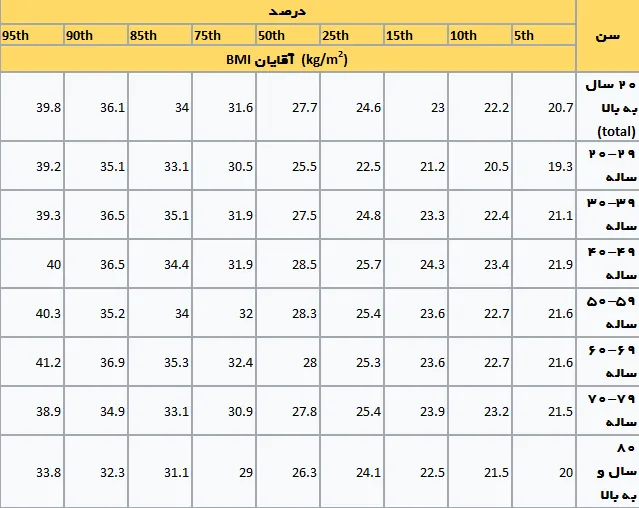Select the 90th percentile header cell
The width and height of the screenshot is (639, 508).
coord(96,35)
